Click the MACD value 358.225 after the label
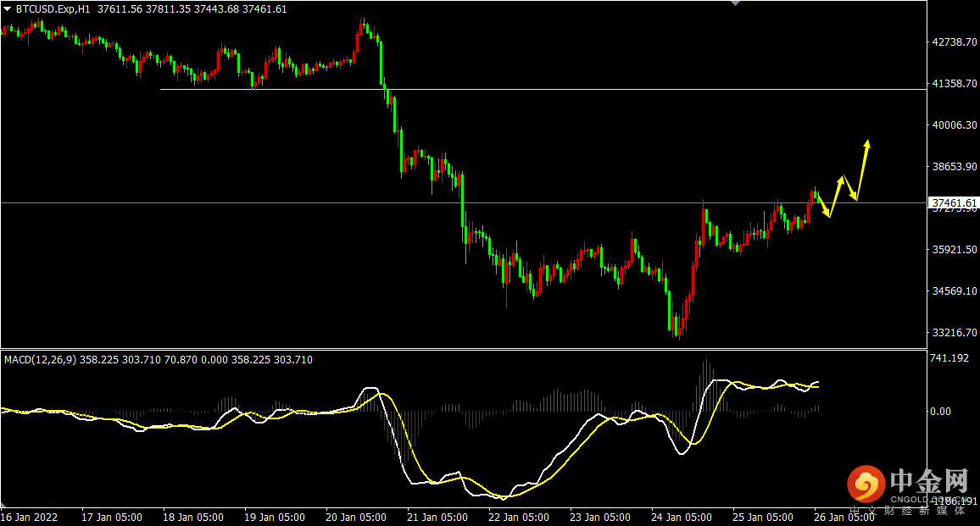Image resolution: width=980 pixels, height=526 pixels. click(98, 360)
